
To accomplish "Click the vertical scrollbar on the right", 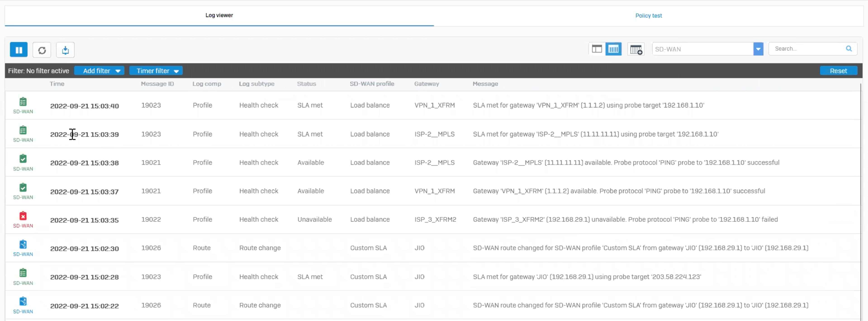I will click(x=861, y=202).
